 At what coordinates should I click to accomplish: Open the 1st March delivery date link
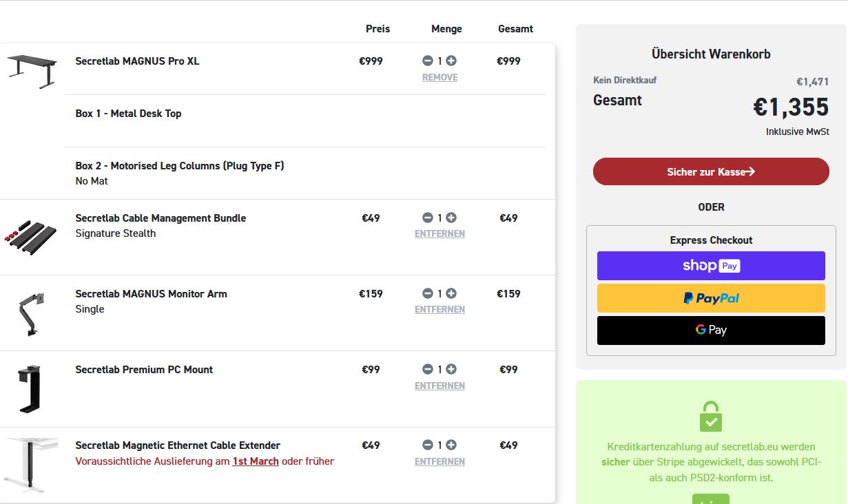[256, 461]
